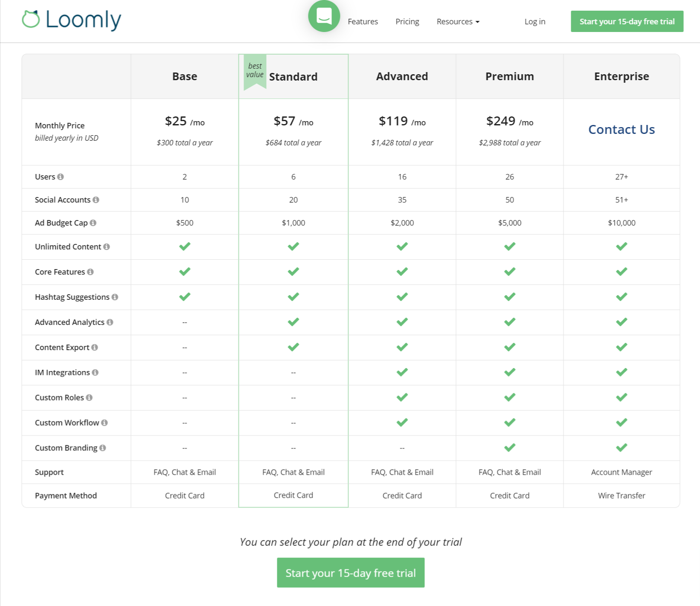The width and height of the screenshot is (700, 606).
Task: Click Enterprise '27+' users value
Action: 622,177
